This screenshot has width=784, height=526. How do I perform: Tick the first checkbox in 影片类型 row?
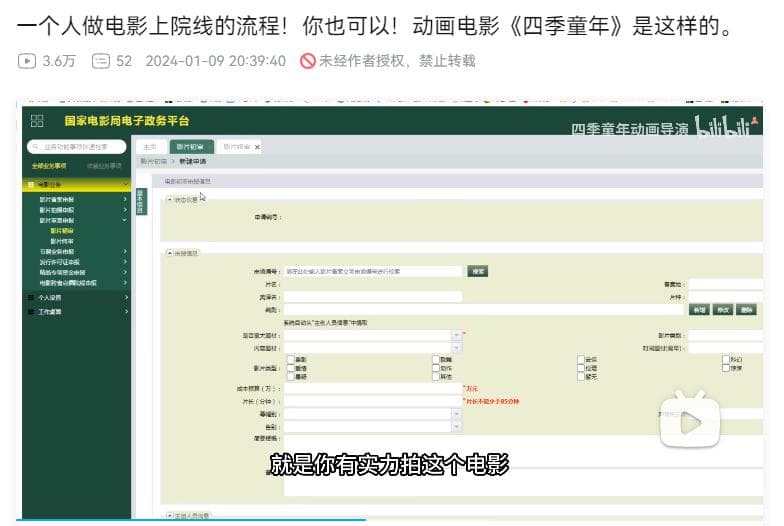pos(290,358)
